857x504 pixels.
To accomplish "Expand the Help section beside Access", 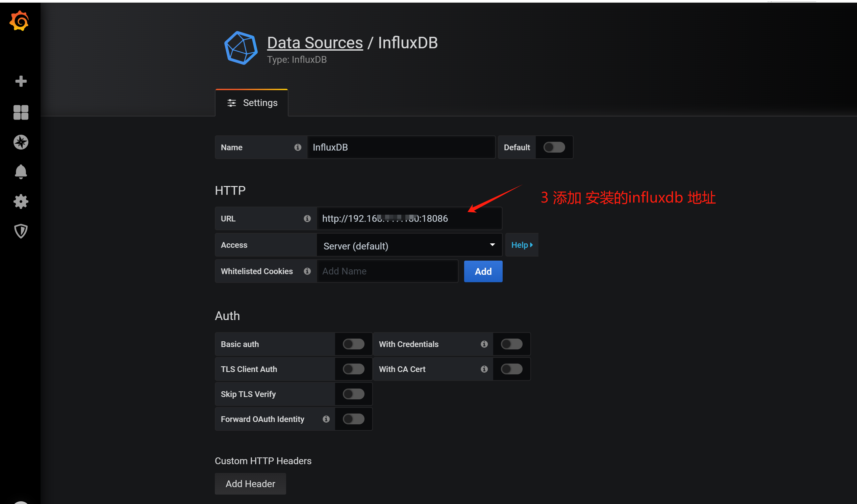I will [x=521, y=245].
